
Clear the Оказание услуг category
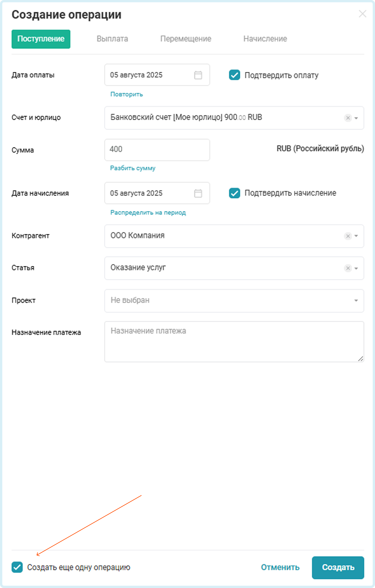coord(348,268)
